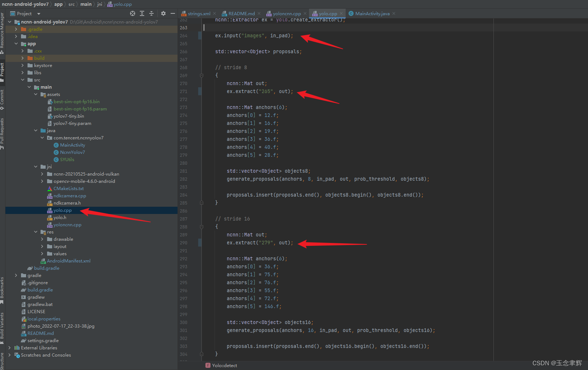This screenshot has width=588, height=370.
Task: Hide the Project panel with minus icon
Action: [x=173, y=13]
